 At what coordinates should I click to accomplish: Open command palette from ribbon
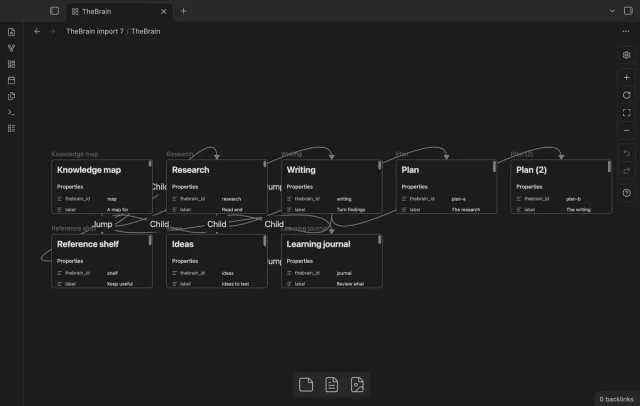[x=11, y=112]
